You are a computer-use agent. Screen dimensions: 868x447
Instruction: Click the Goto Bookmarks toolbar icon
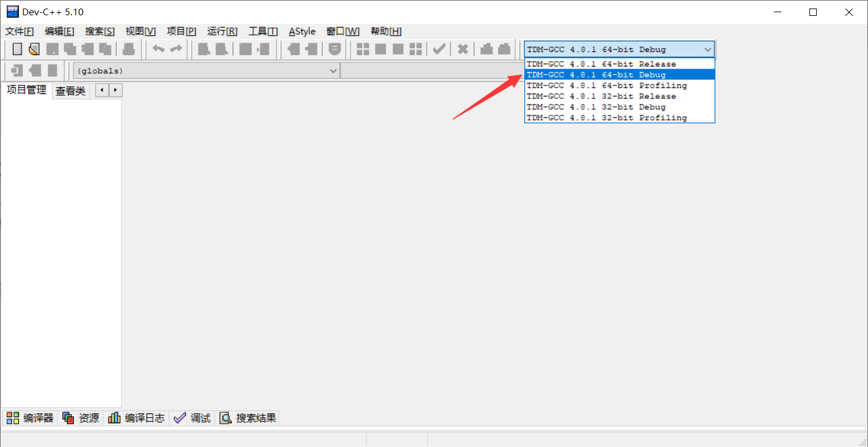pyautogui.click(x=52, y=71)
